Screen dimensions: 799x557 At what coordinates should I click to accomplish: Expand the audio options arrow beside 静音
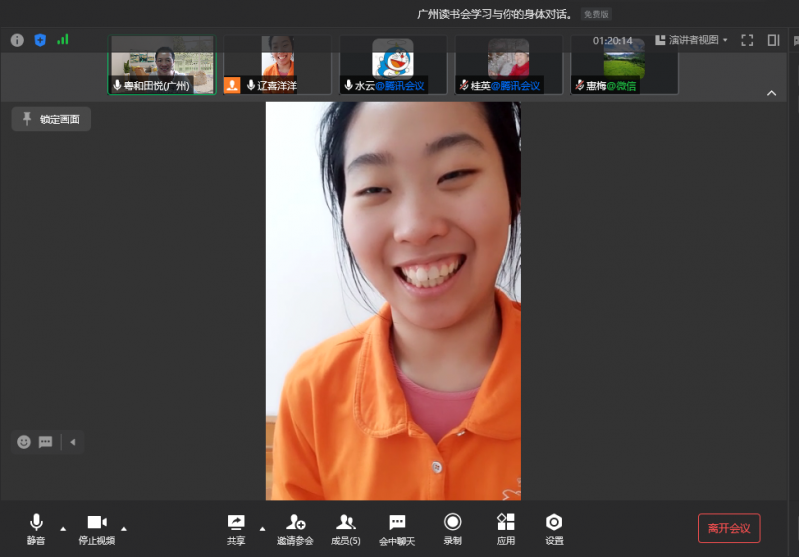point(63,528)
